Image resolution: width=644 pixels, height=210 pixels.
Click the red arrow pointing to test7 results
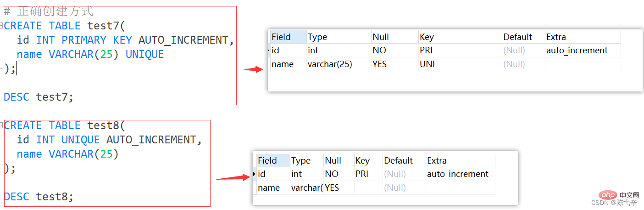coord(253,69)
